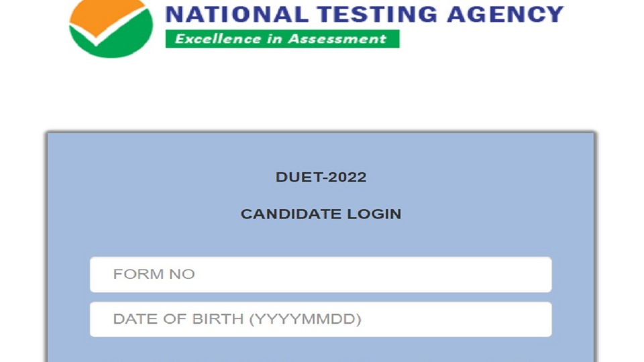Screen dimensions: 644x362
Task: Click the word LOGIN in login heading
Action: (374, 214)
